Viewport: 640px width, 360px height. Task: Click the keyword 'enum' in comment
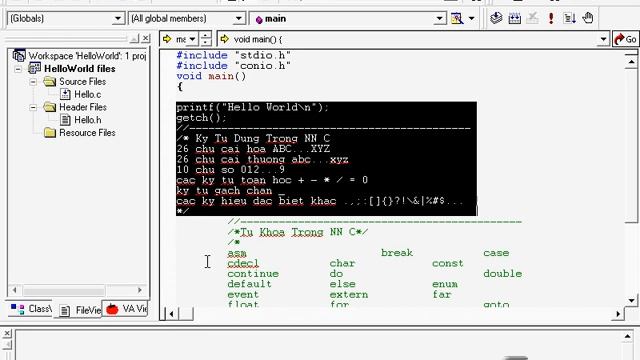point(444,284)
